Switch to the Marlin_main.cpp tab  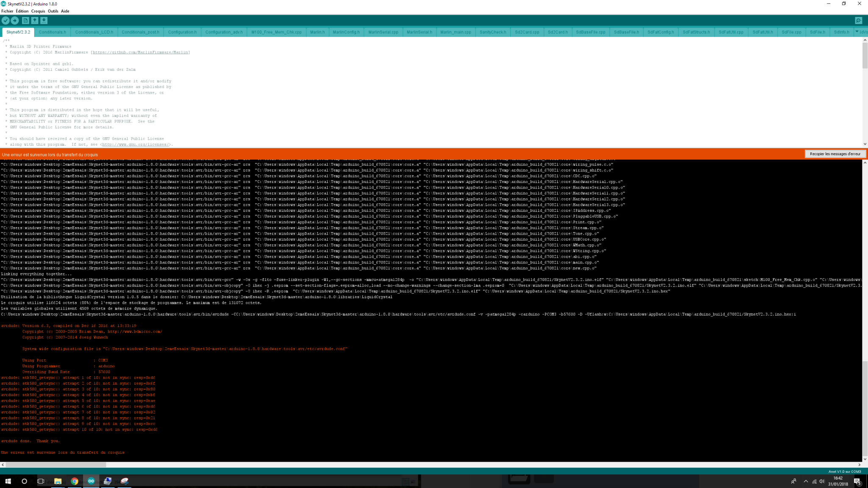[x=456, y=32]
